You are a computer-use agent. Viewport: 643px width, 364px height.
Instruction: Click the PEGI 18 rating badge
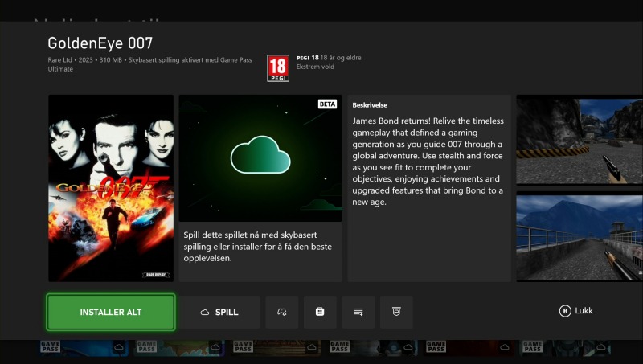pyautogui.click(x=278, y=68)
